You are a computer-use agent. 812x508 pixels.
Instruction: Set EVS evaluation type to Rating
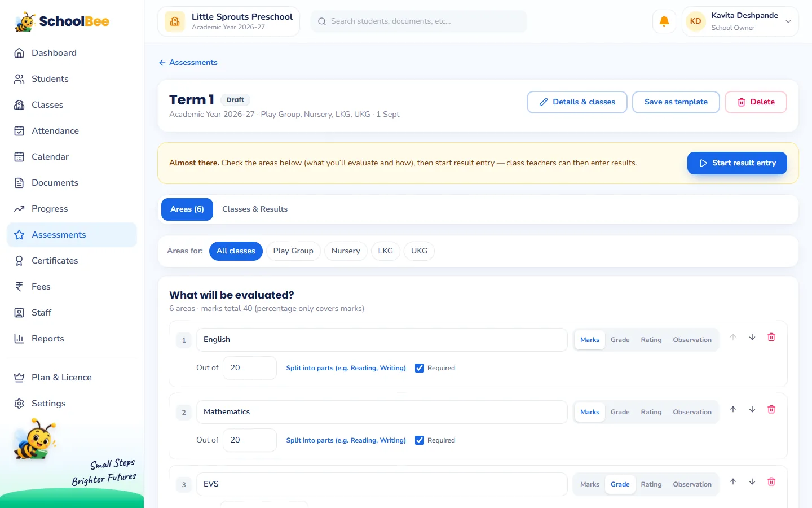[x=651, y=484]
